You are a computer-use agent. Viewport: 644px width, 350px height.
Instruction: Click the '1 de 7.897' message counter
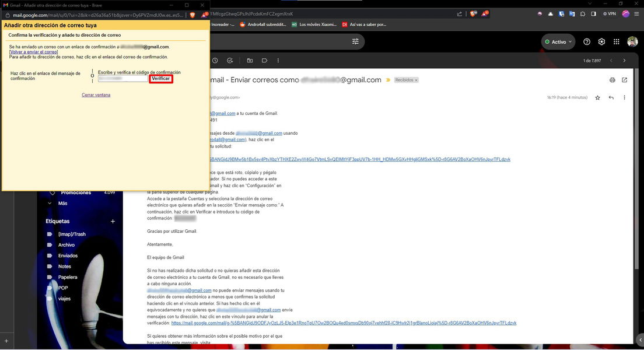592,61
